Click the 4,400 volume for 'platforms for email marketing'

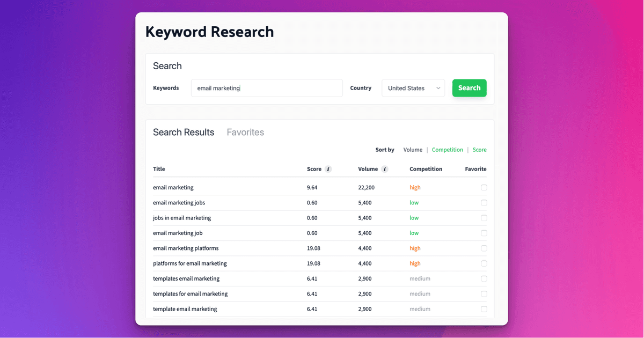pos(365,263)
